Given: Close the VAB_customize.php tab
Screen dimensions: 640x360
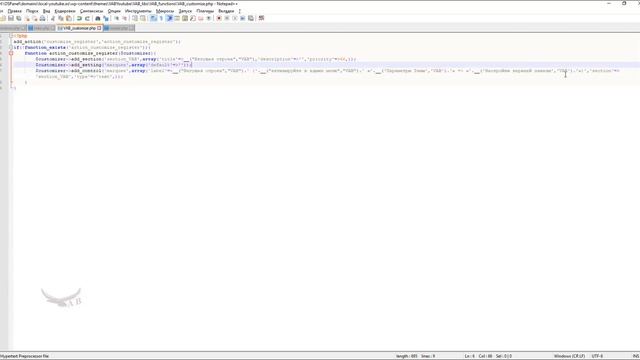Looking at the screenshot, I should point(99,28).
